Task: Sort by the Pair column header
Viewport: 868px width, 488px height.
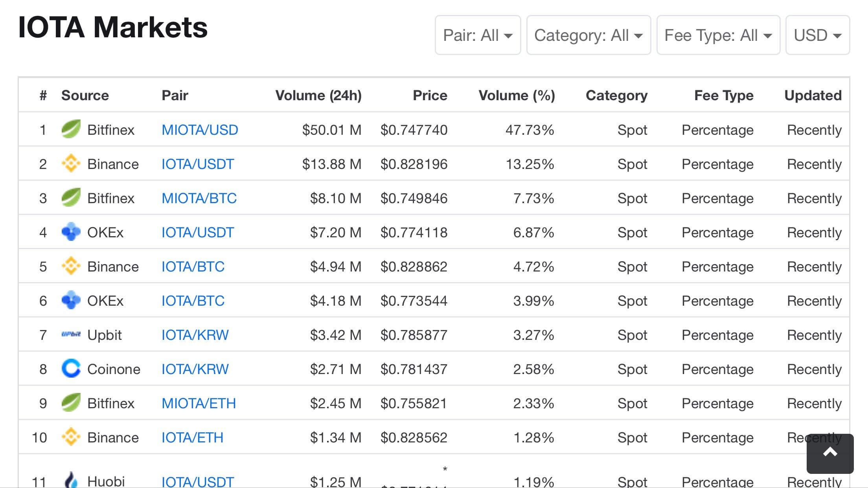Action: [175, 95]
